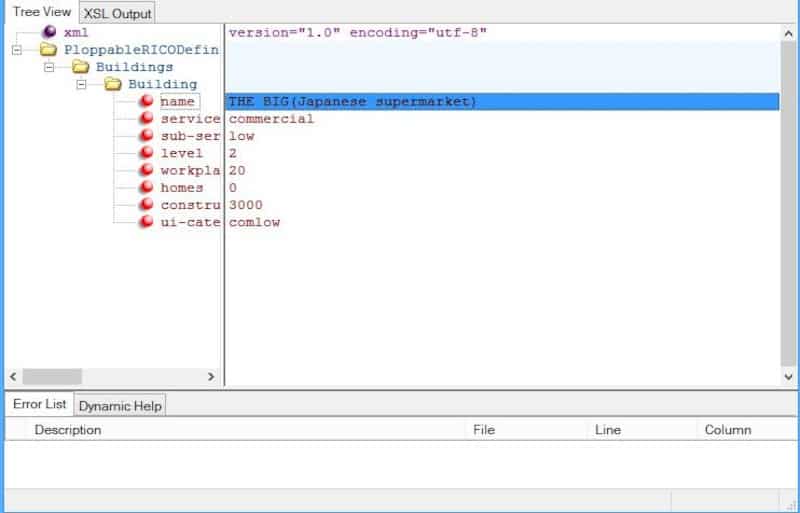800x513 pixels.
Task: Select the workplaces attribute node
Action: (189, 171)
